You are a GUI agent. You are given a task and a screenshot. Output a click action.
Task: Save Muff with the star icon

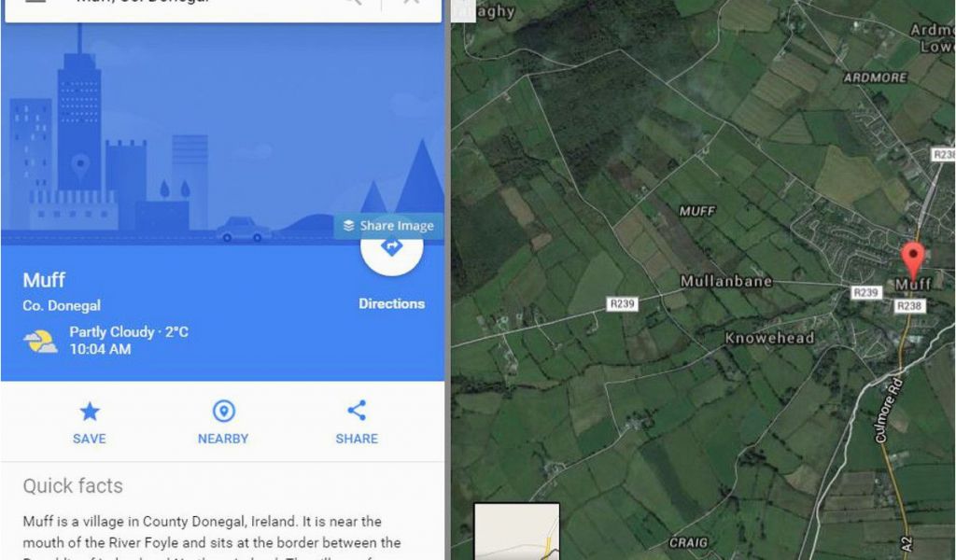(x=90, y=412)
